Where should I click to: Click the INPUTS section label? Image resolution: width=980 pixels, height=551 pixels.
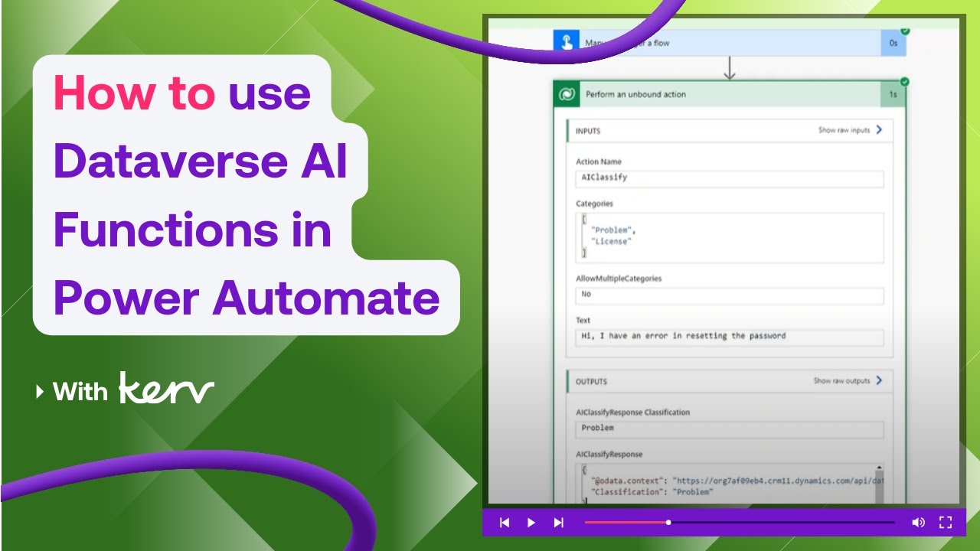pyautogui.click(x=588, y=131)
